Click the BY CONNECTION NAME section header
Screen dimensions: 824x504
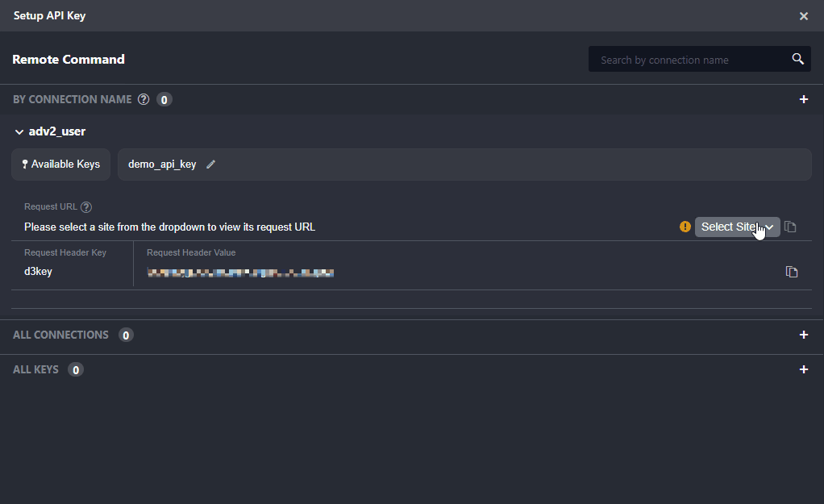point(72,99)
